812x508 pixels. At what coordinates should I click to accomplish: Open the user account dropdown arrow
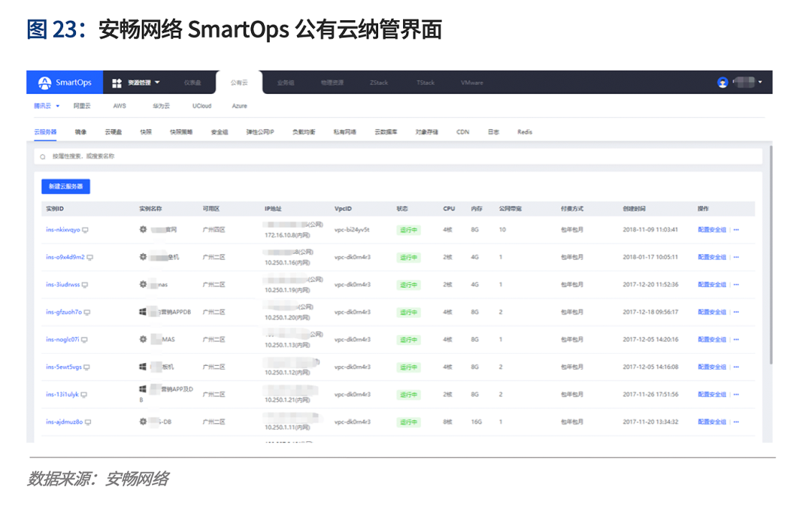759,83
